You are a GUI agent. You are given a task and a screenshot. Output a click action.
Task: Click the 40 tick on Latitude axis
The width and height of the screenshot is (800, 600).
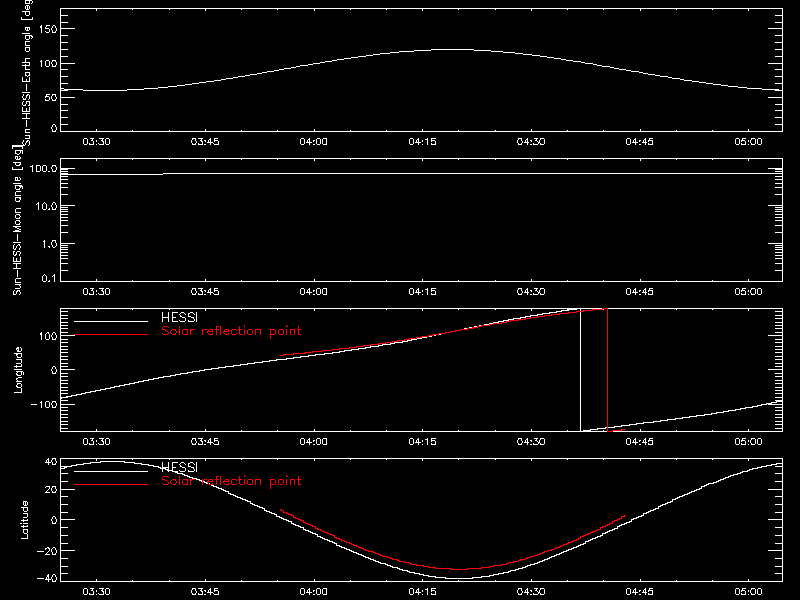[x=51, y=462]
